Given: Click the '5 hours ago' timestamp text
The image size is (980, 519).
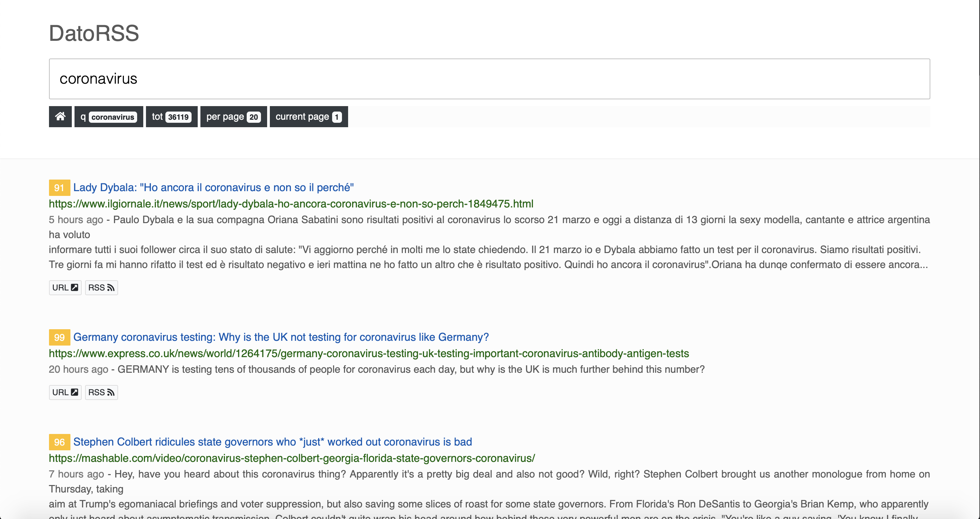Looking at the screenshot, I should 76,219.
